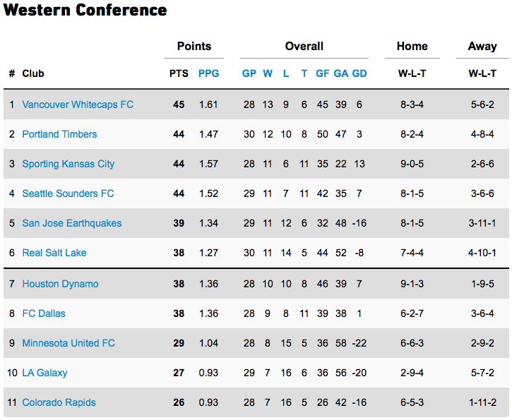Open the Real Salt Lake team link
The image size is (512, 420).
(54, 253)
